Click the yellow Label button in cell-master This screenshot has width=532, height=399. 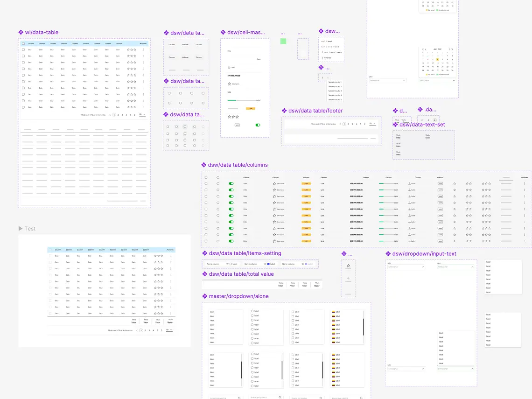[x=250, y=108]
